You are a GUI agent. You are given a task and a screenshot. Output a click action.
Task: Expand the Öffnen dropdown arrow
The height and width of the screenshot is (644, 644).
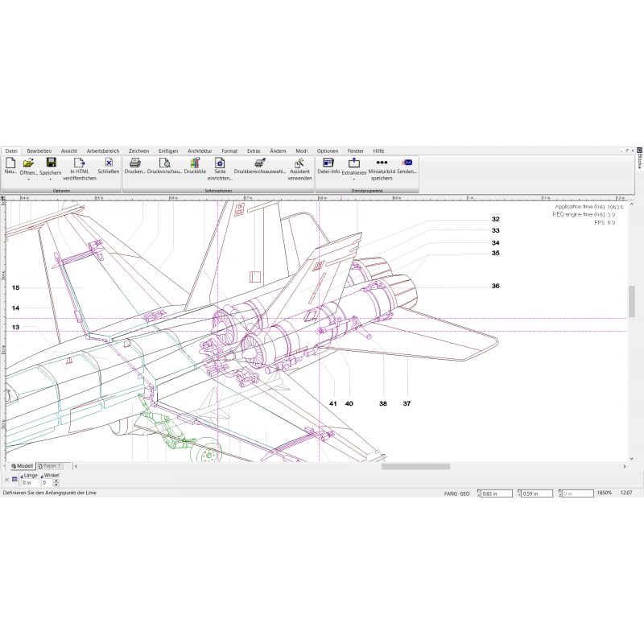(28, 180)
